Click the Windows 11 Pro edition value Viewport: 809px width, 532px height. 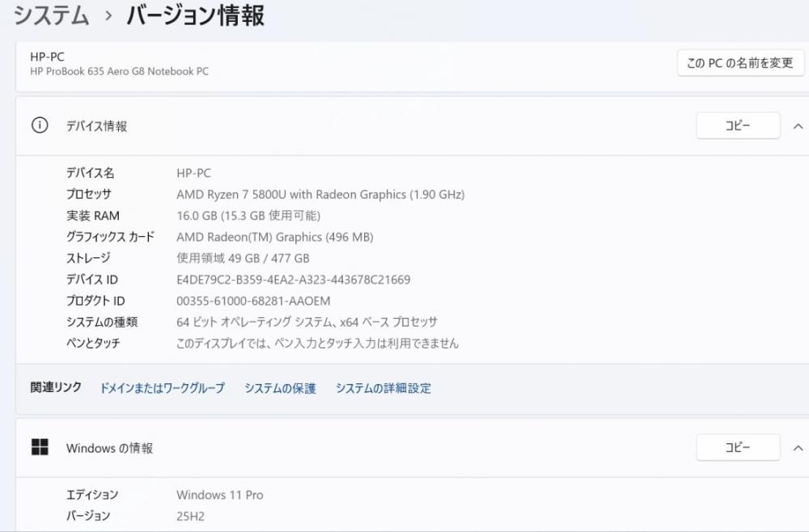pyautogui.click(x=220, y=495)
